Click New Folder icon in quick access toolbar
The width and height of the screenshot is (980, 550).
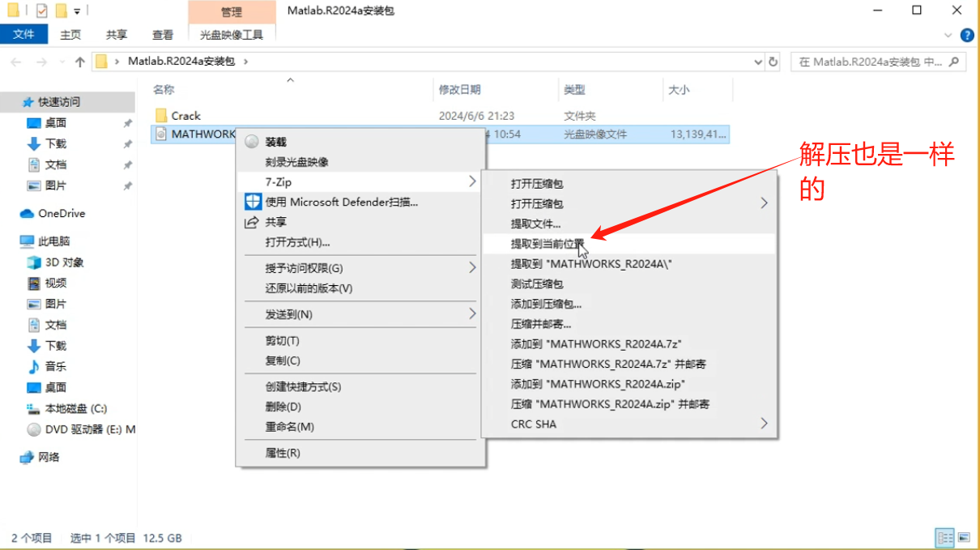61,11
